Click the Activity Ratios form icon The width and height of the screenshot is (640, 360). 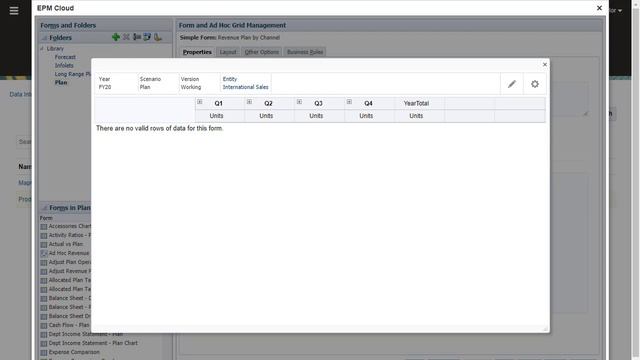(x=44, y=236)
